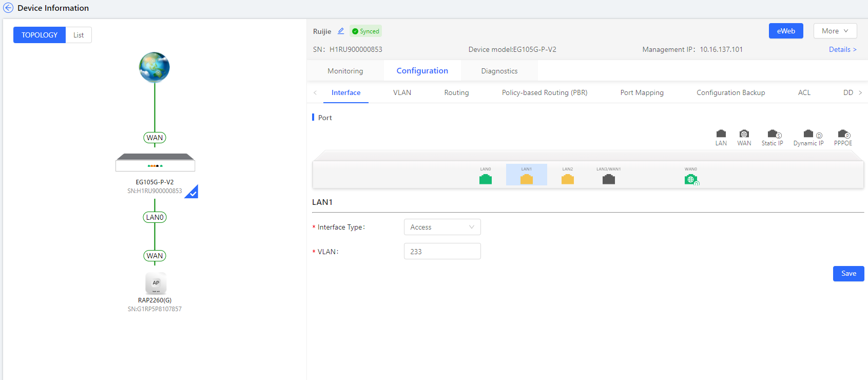Select the RAP2260(G) access point icon
This screenshot has width=868, height=380.
click(x=156, y=283)
